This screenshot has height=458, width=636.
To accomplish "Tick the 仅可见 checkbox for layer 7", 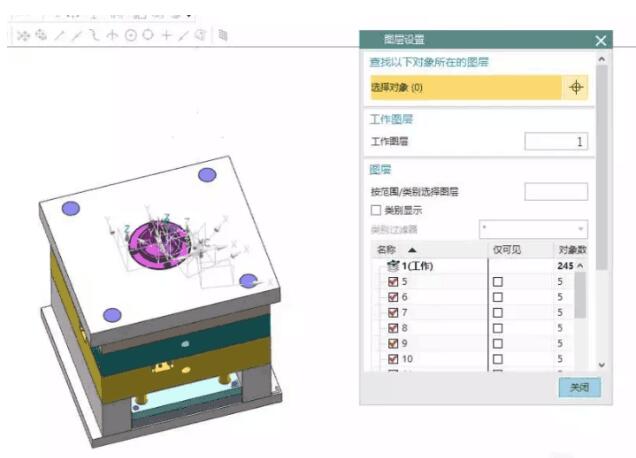I will (x=497, y=314).
